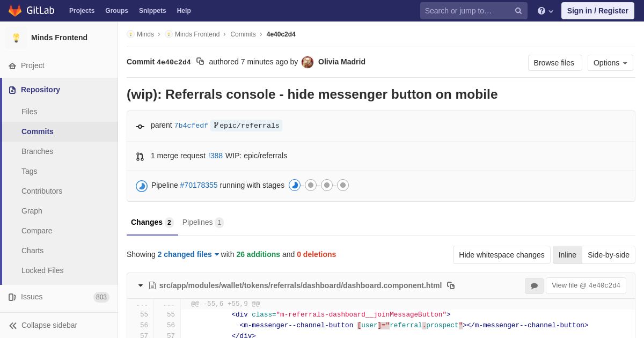Click the parent commit icon

click(140, 126)
